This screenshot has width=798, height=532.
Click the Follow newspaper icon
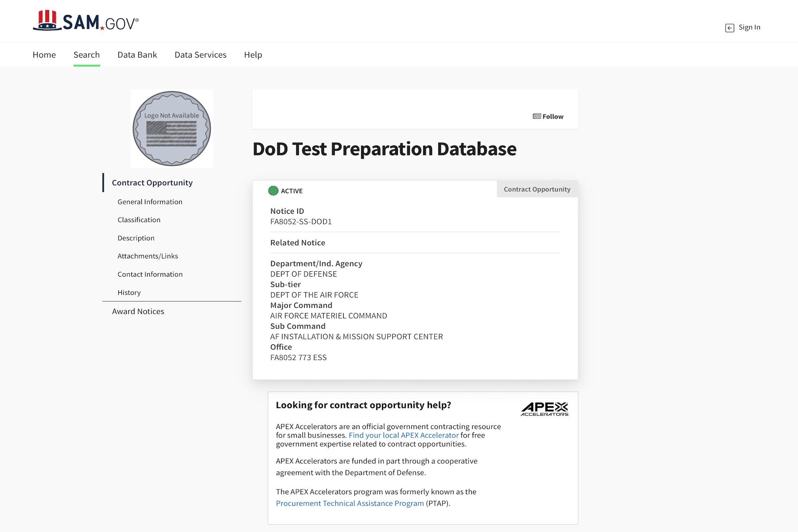click(x=537, y=116)
